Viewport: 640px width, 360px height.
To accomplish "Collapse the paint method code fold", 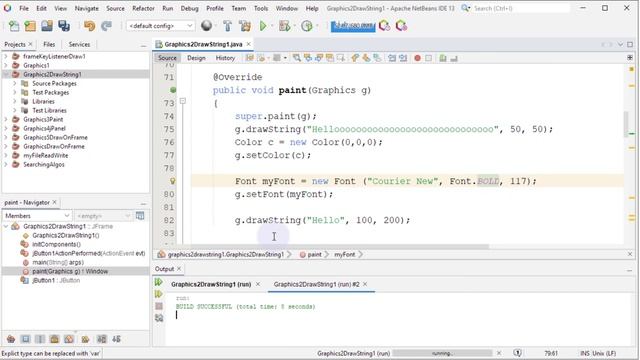I will (182, 101).
